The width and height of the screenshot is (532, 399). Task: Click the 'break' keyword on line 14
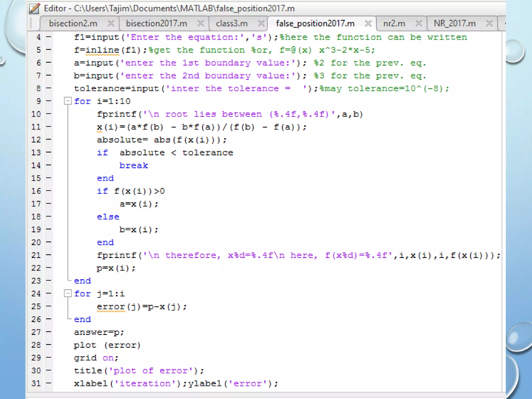click(x=134, y=165)
